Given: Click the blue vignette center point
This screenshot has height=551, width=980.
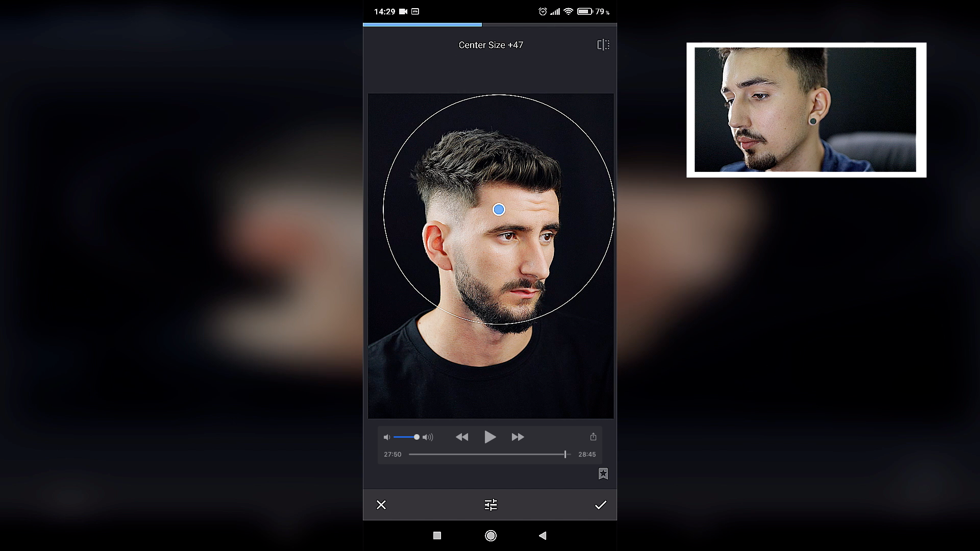Looking at the screenshot, I should (x=499, y=210).
